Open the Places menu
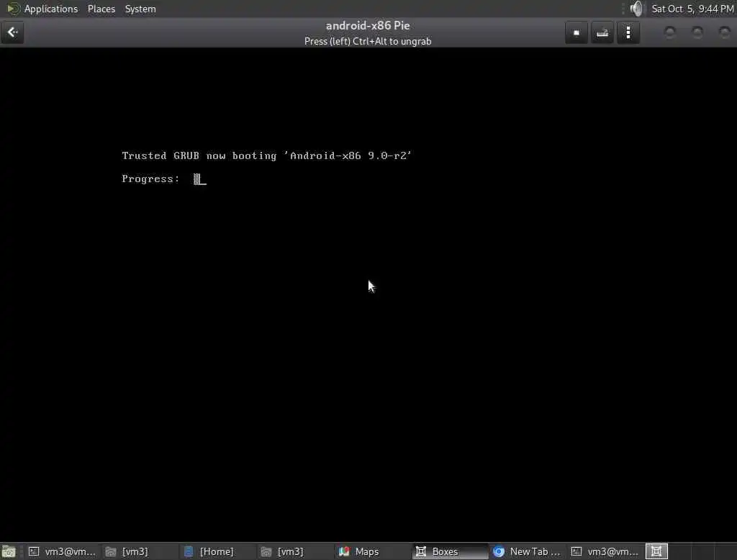Image resolution: width=737 pixels, height=560 pixels. tap(101, 9)
